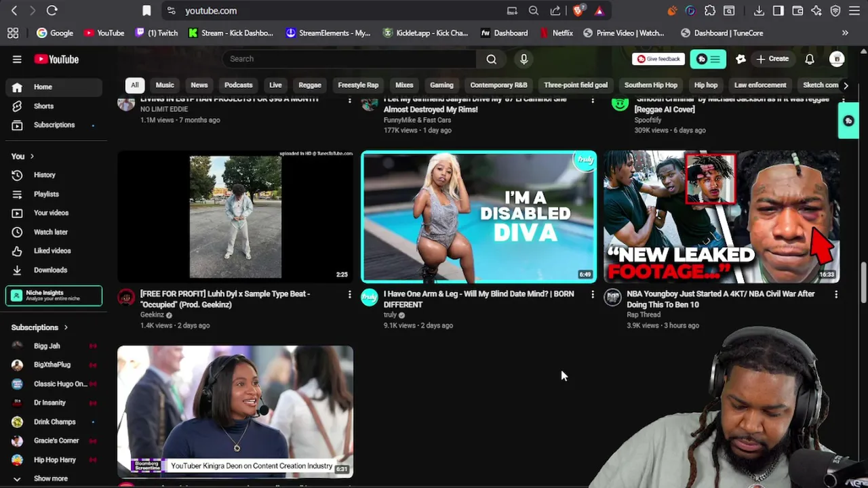Open the Netflix bookmark
Viewport: 868px width, 488px height.
click(x=556, y=33)
